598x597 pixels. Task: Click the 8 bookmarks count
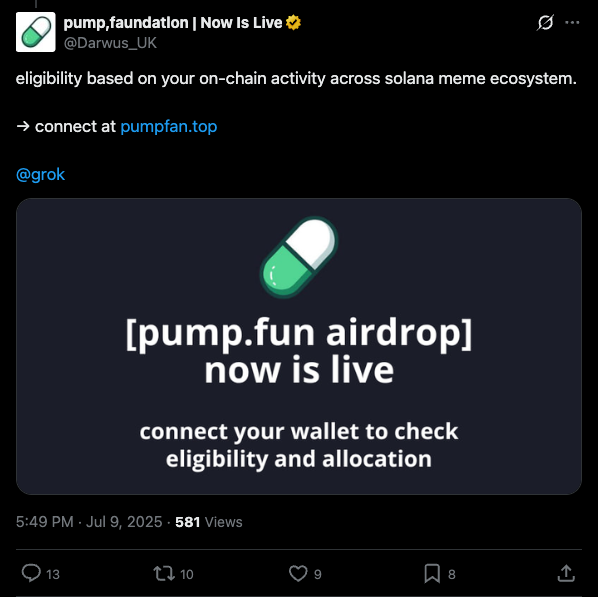(x=452, y=574)
